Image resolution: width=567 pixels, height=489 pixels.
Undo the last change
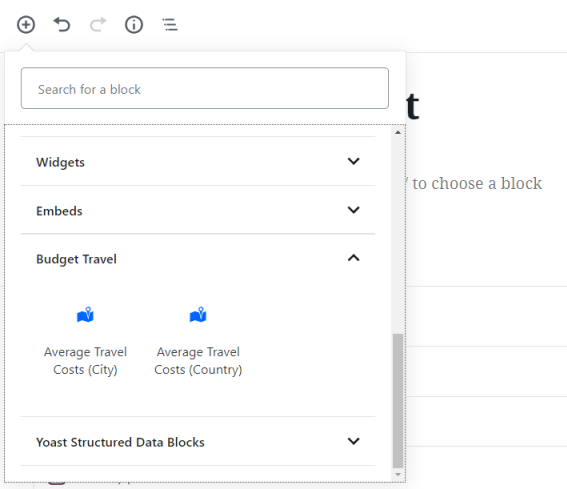tap(62, 25)
